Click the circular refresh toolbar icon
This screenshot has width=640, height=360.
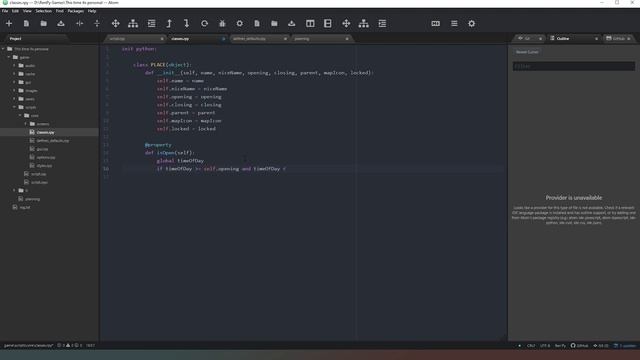(x=204, y=24)
